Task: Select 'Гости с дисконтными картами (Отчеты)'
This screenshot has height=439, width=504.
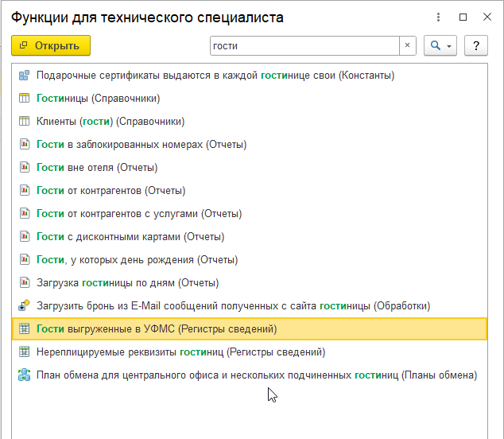Action: [250, 237]
